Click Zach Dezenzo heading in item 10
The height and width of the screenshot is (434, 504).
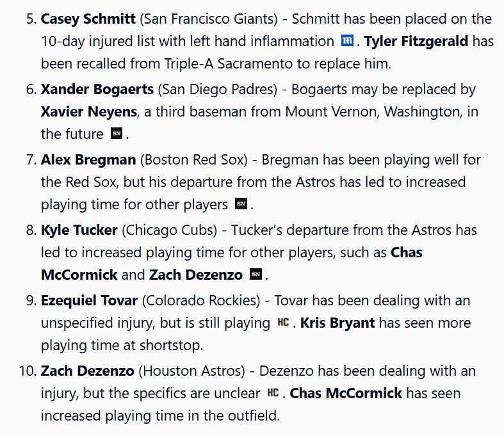point(88,371)
